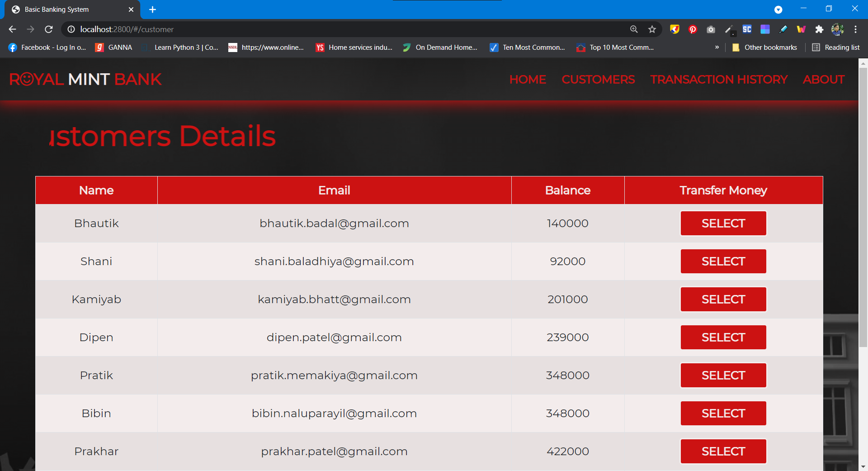Image resolution: width=868 pixels, height=471 pixels.
Task: Open the Pinterest extension
Action: tap(693, 29)
